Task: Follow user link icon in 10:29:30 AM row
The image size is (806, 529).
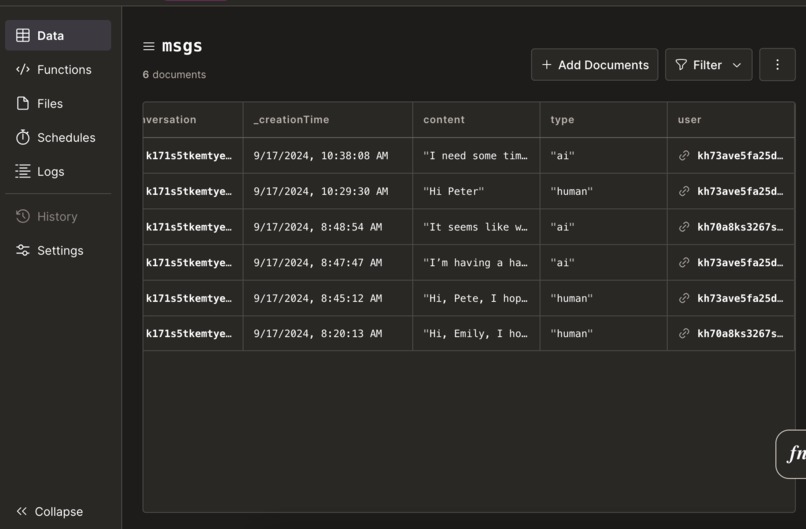Action: coord(684,191)
